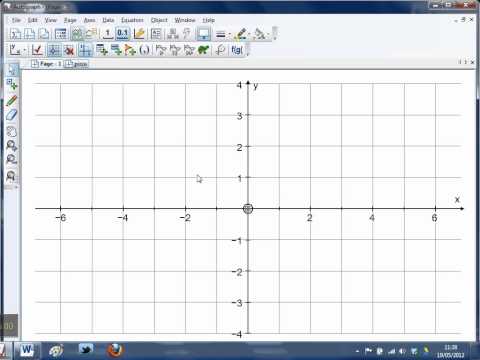Click the taskbar clock and date
The height and width of the screenshot is (360, 480).
click(x=450, y=351)
